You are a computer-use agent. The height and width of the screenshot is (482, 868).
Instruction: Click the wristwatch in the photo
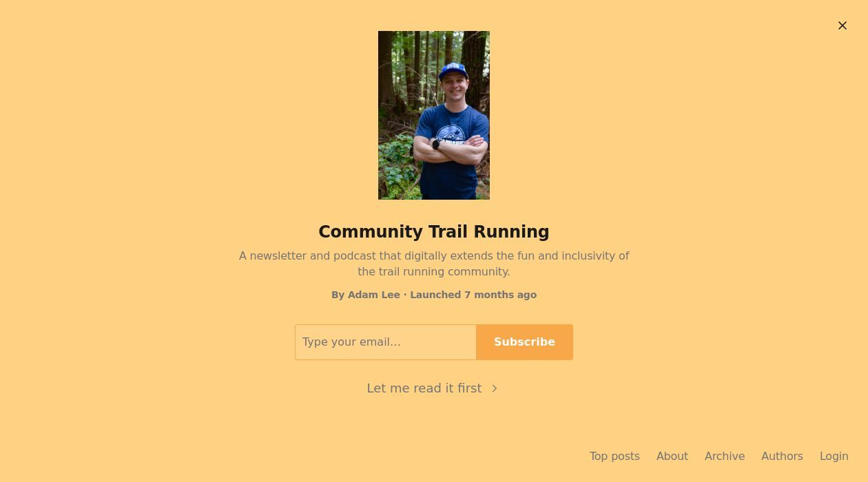[436, 145]
